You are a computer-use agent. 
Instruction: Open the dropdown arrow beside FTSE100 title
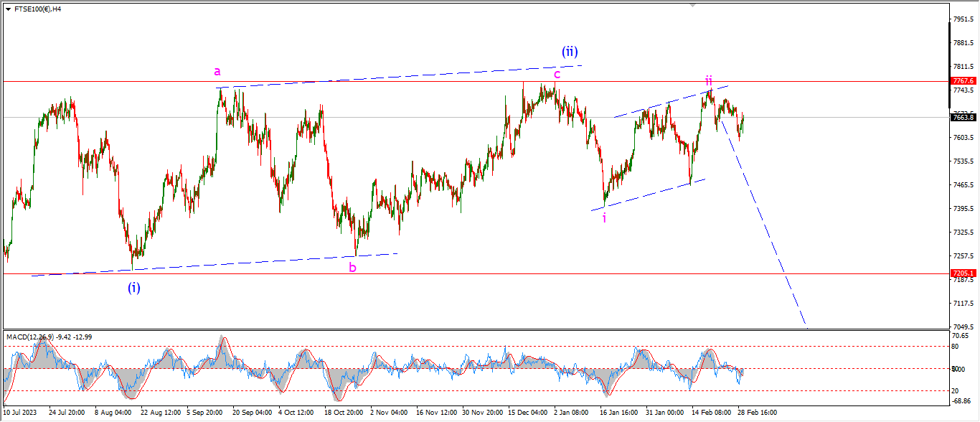click(x=6, y=9)
